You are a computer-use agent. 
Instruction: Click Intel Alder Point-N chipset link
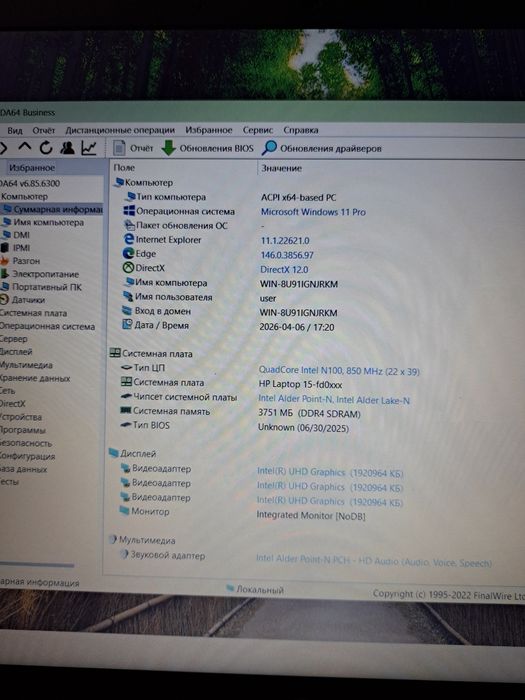(334, 400)
